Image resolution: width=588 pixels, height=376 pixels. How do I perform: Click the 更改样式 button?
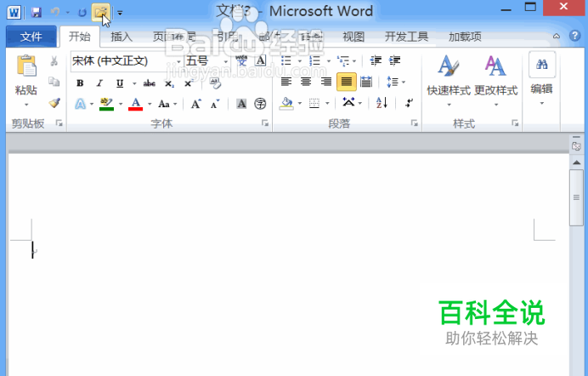coord(495,80)
